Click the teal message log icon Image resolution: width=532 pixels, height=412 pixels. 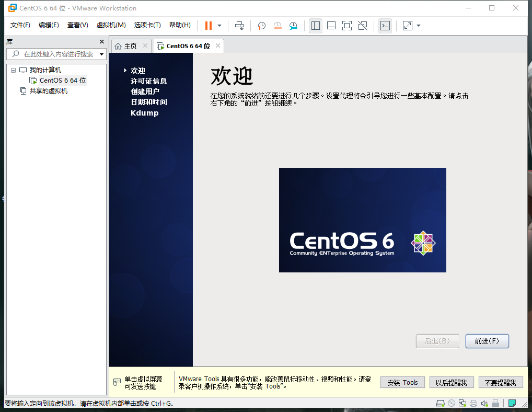click(x=512, y=403)
